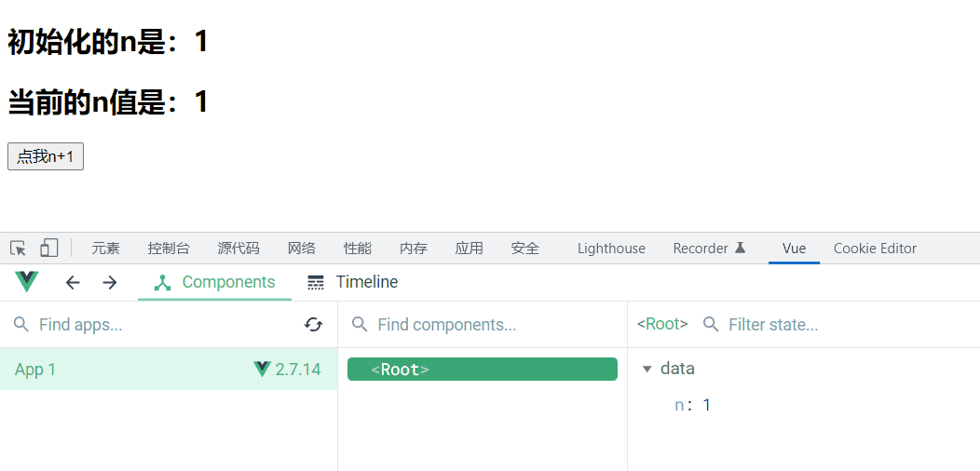Click the inspect element cursor icon
The height and width of the screenshot is (471, 980).
[19, 249]
